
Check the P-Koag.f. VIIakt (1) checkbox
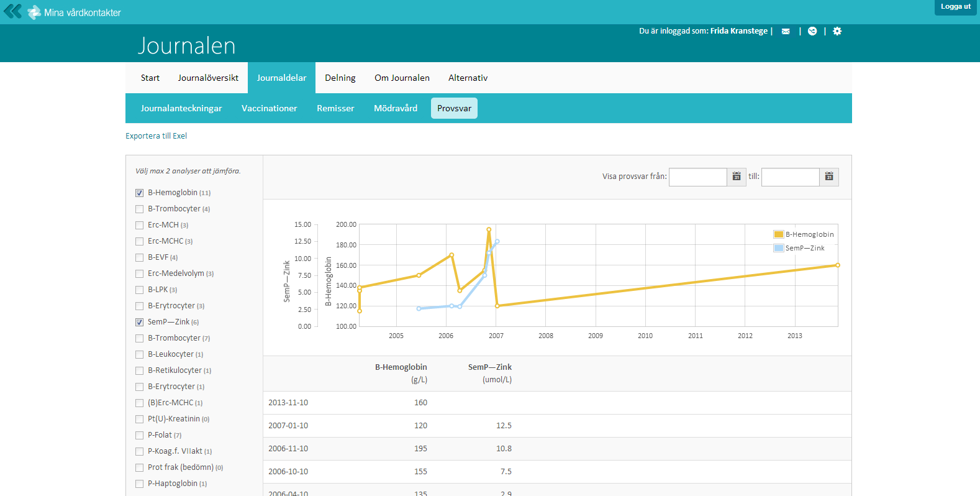pos(139,451)
